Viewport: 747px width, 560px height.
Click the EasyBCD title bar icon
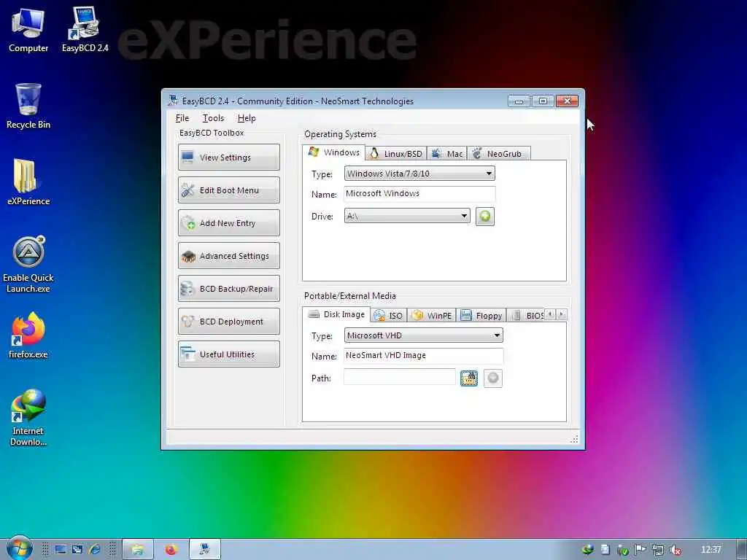[x=173, y=101]
